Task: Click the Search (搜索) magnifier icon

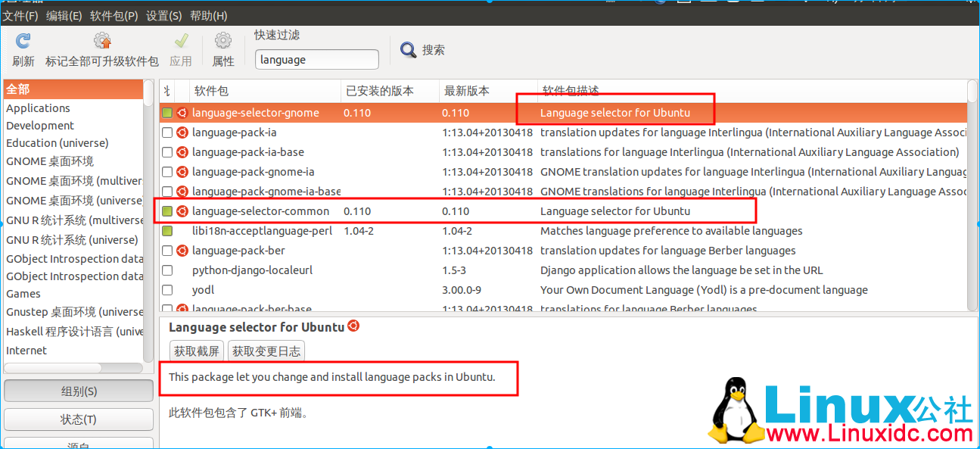Action: click(409, 50)
